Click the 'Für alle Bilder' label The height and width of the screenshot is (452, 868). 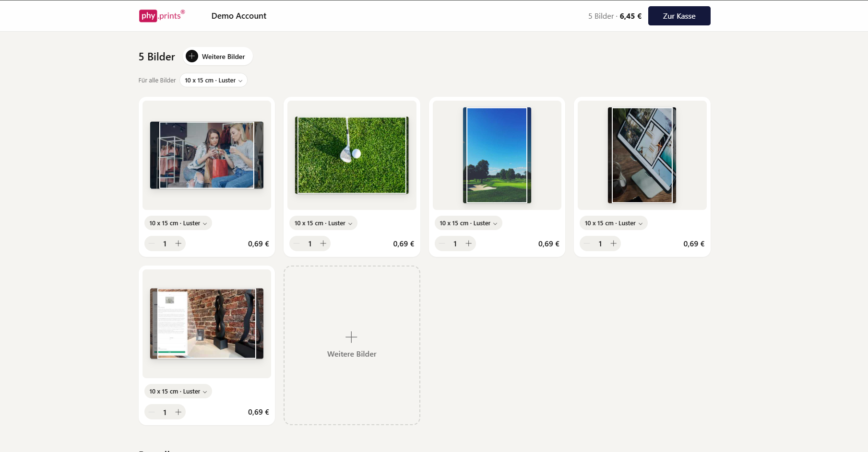pyautogui.click(x=157, y=80)
